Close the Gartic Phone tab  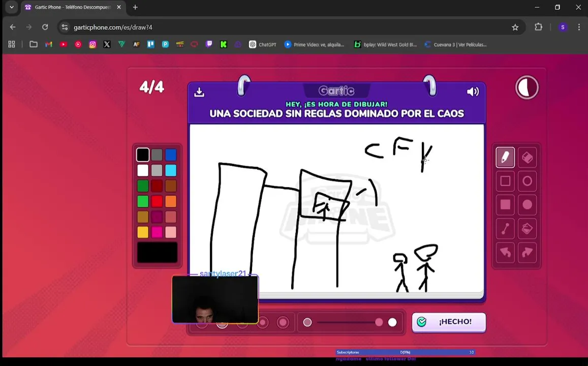coord(119,7)
